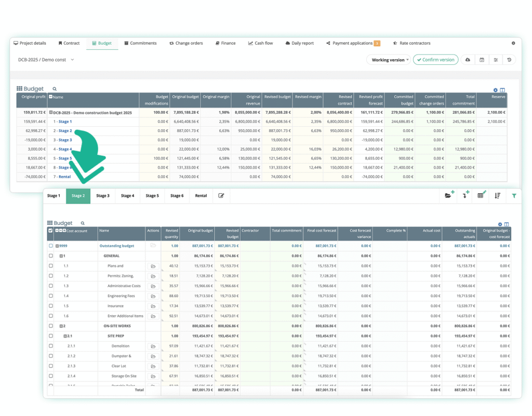Open the Daily report tab
Screen dimensions: 532x416
[300, 43]
